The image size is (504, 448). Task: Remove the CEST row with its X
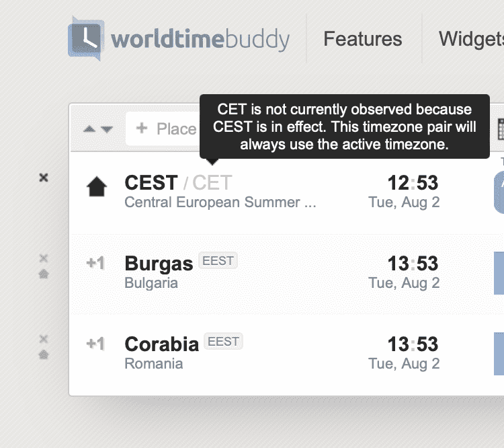pos(44,178)
